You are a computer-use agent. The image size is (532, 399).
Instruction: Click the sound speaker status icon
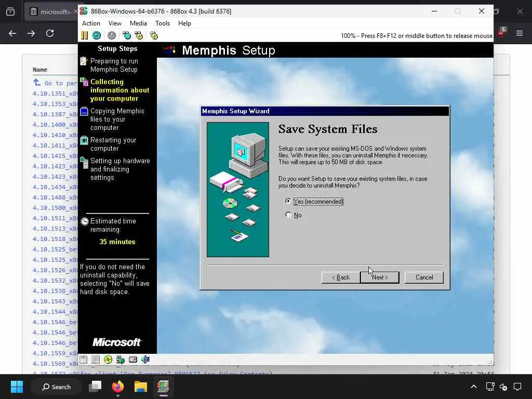pyautogui.click(x=145, y=360)
